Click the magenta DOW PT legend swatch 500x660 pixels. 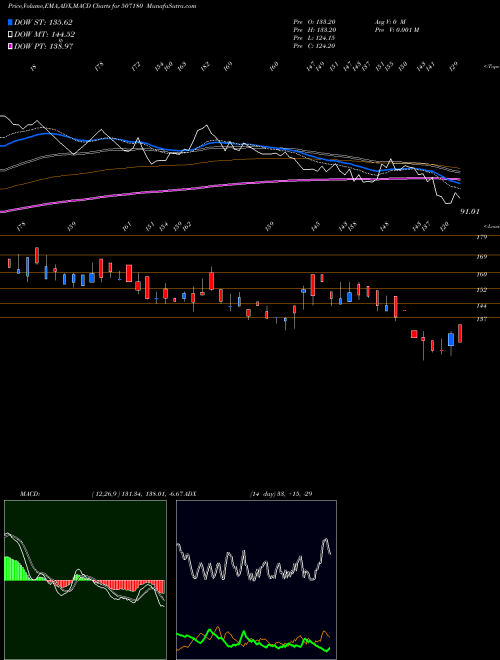[x=10, y=46]
